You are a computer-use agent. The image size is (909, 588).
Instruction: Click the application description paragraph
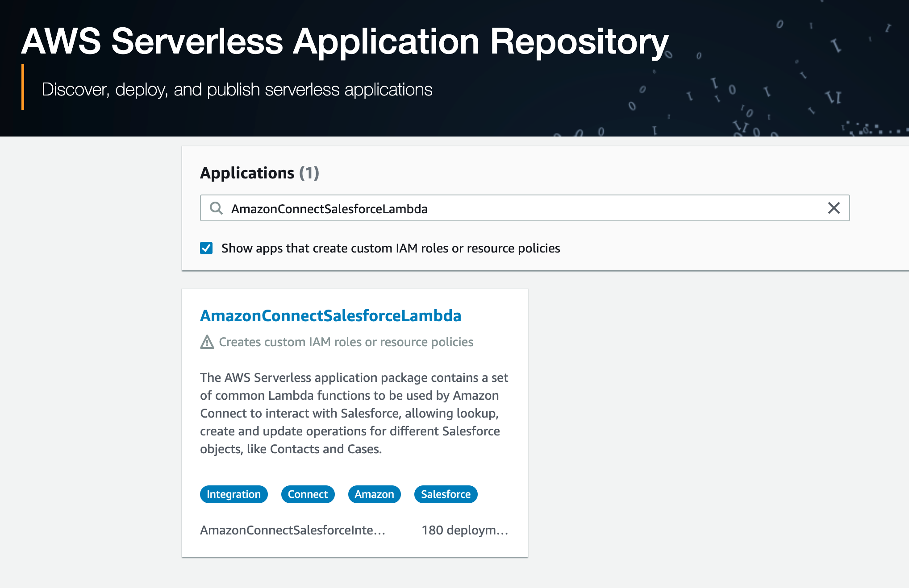pyautogui.click(x=354, y=413)
